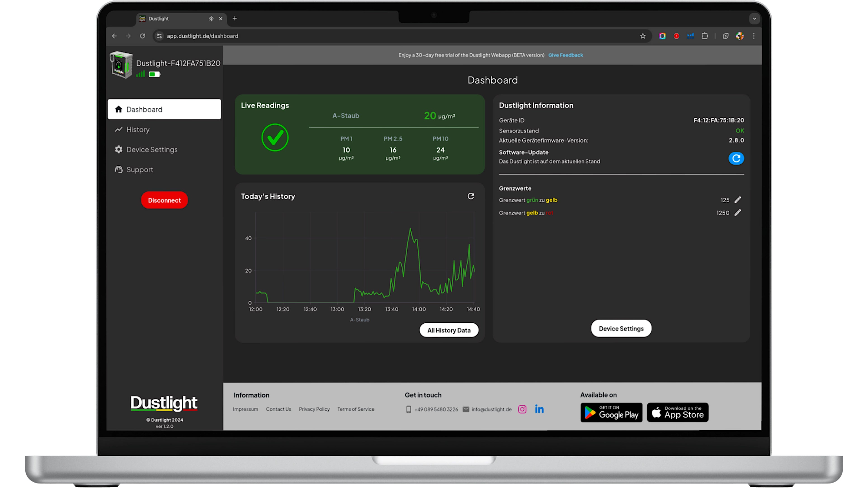The image size is (868, 488).
Task: Click the Dustlight device thumbnail image
Action: [121, 65]
